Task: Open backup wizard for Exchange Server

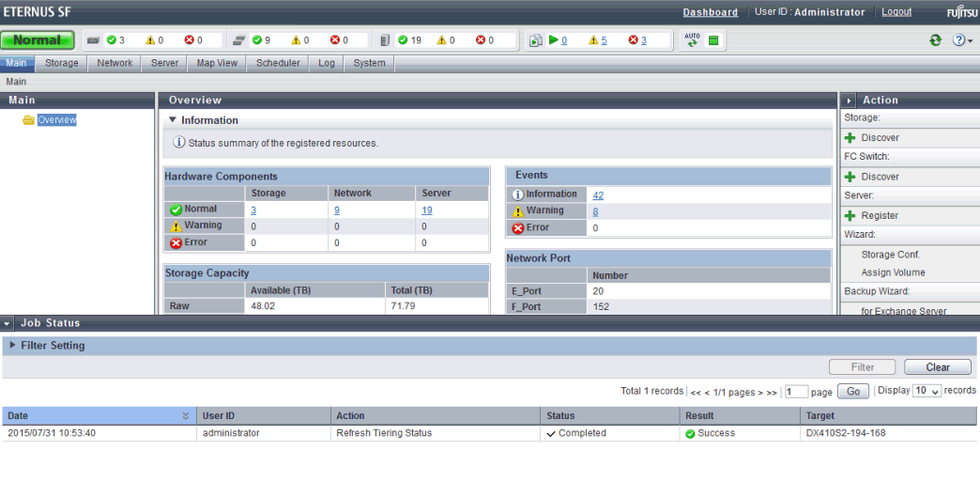Action: 903,311
